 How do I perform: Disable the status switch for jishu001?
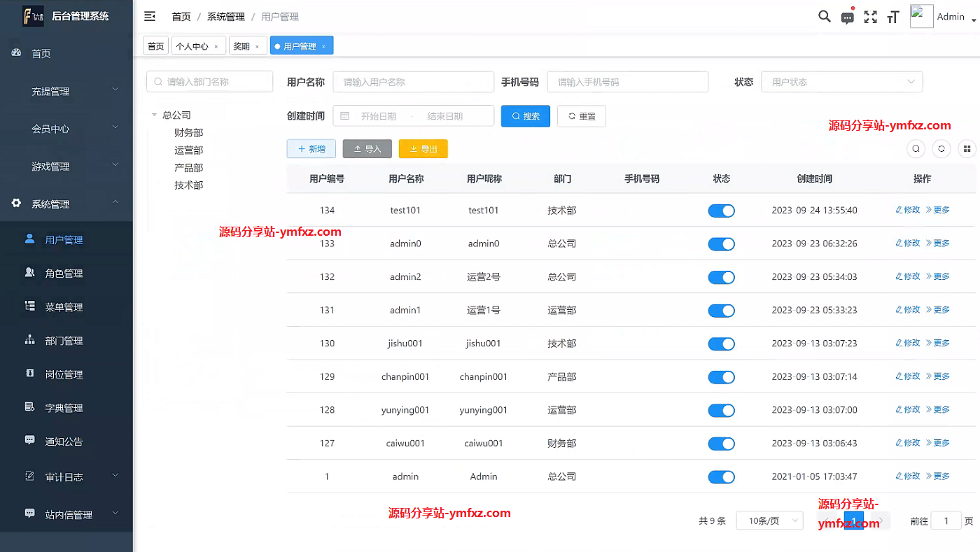pyautogui.click(x=721, y=344)
